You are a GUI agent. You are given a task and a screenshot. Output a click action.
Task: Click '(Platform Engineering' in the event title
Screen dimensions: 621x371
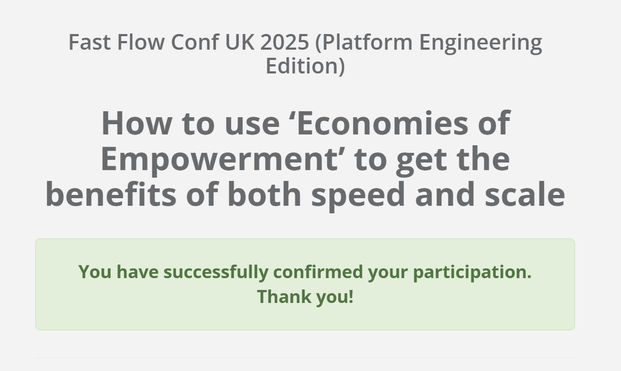(429, 43)
